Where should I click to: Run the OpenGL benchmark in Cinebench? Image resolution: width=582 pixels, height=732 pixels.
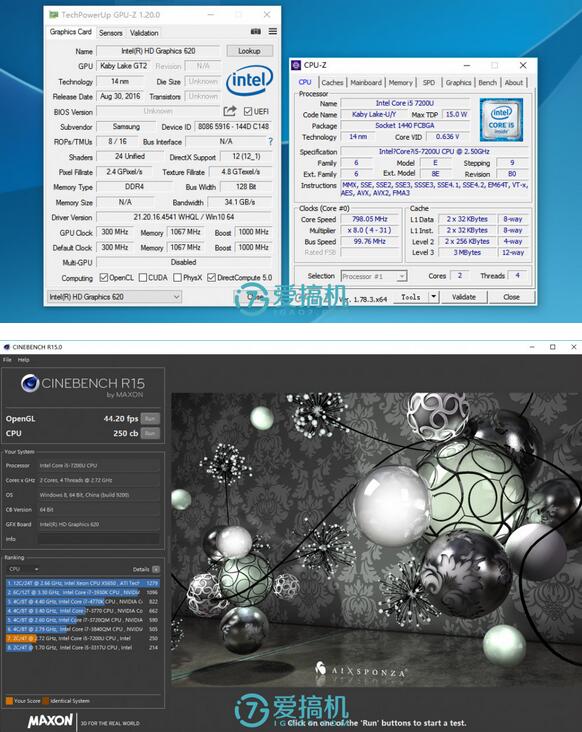pyautogui.click(x=150, y=419)
